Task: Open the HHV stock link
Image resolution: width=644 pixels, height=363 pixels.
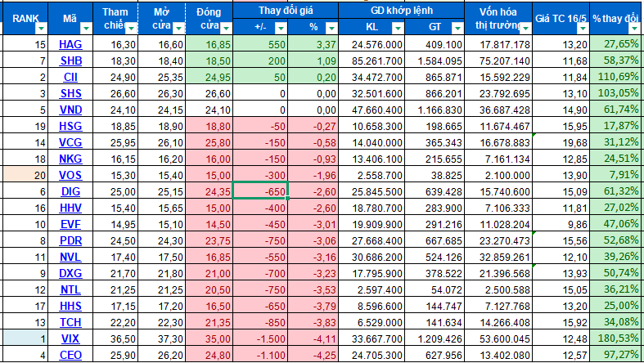Action: coord(70,208)
